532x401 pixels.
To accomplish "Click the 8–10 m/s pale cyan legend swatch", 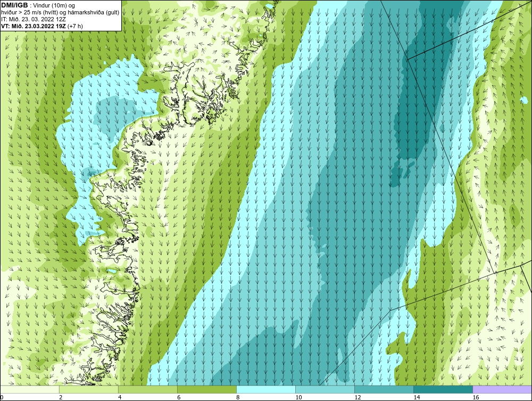I will (266, 389).
